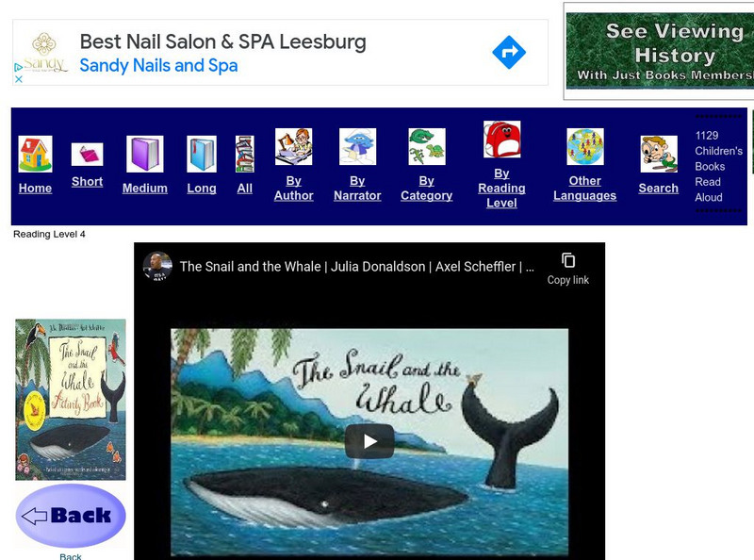The height and width of the screenshot is (560, 754).
Task: Click the AdChoices triangle icon
Action: click(18, 67)
